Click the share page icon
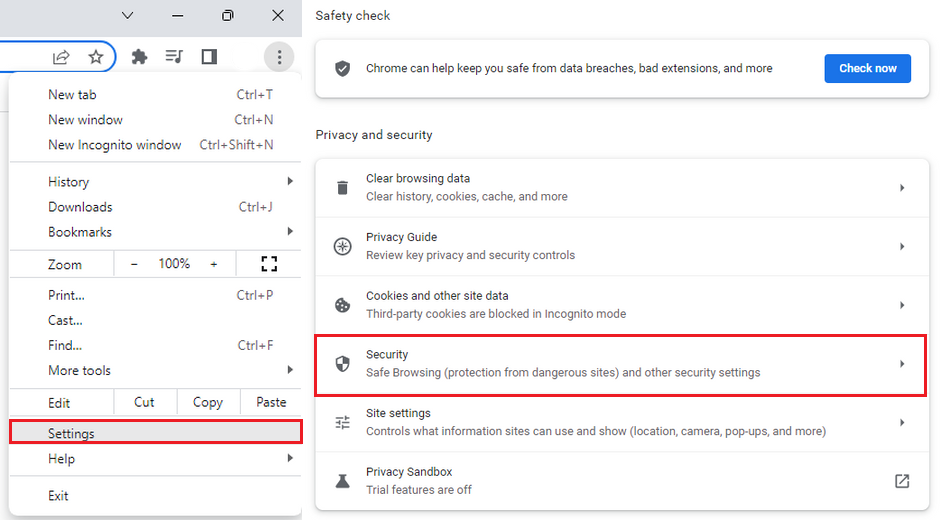 (x=62, y=57)
